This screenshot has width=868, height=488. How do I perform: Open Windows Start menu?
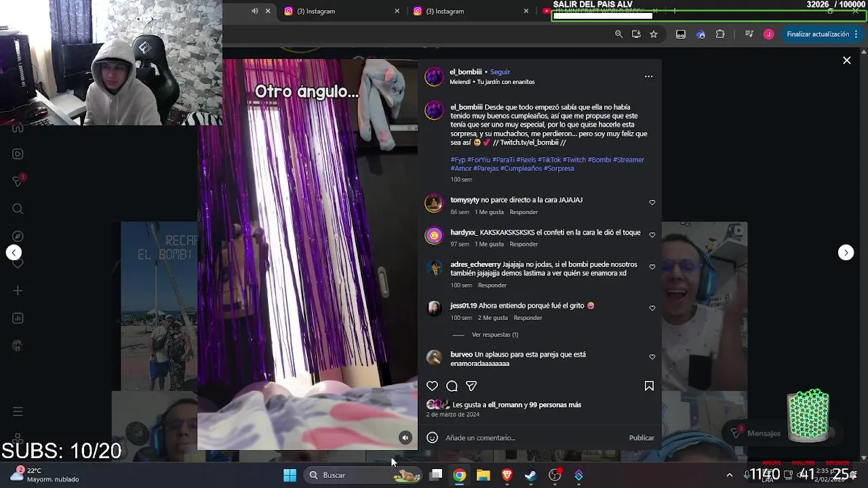coord(290,475)
